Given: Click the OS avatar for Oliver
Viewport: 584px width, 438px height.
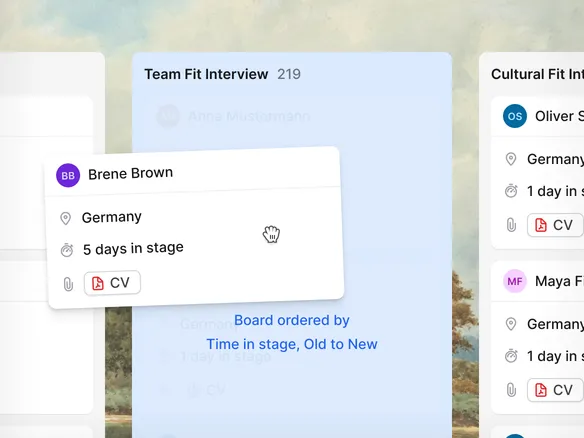Looking at the screenshot, I should pyautogui.click(x=515, y=116).
